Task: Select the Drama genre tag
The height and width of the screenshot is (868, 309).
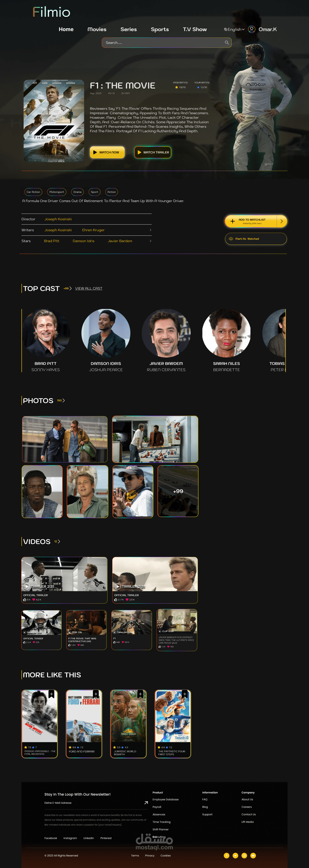Action: point(78,192)
